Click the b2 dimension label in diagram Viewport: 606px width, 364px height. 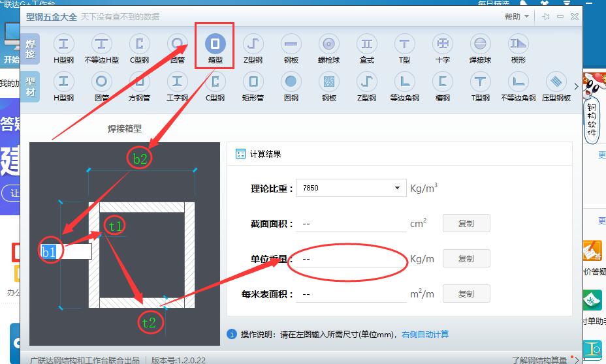(140, 159)
